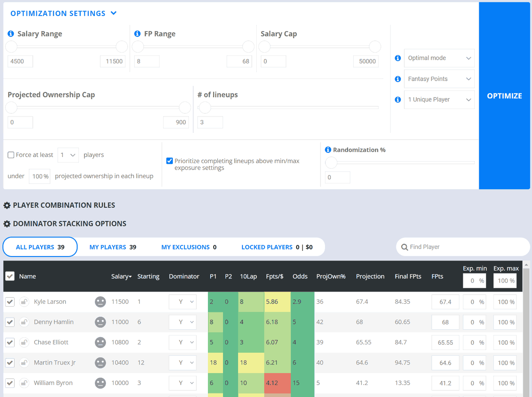Open the Force at least number dropdown

pos(68,155)
